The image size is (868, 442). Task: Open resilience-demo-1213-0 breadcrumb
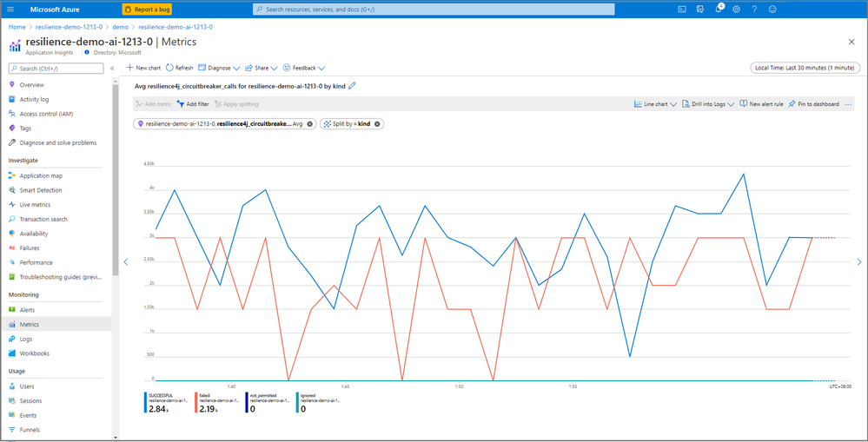tap(69, 27)
